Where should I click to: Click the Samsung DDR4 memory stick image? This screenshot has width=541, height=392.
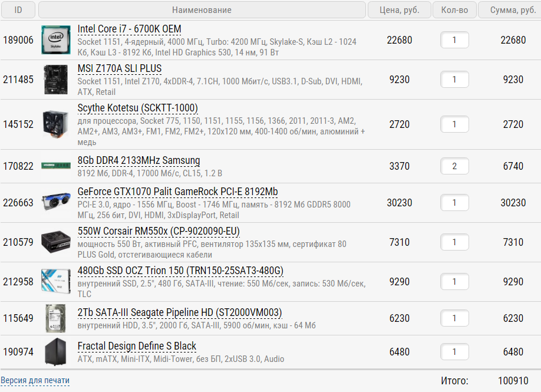tap(57, 166)
